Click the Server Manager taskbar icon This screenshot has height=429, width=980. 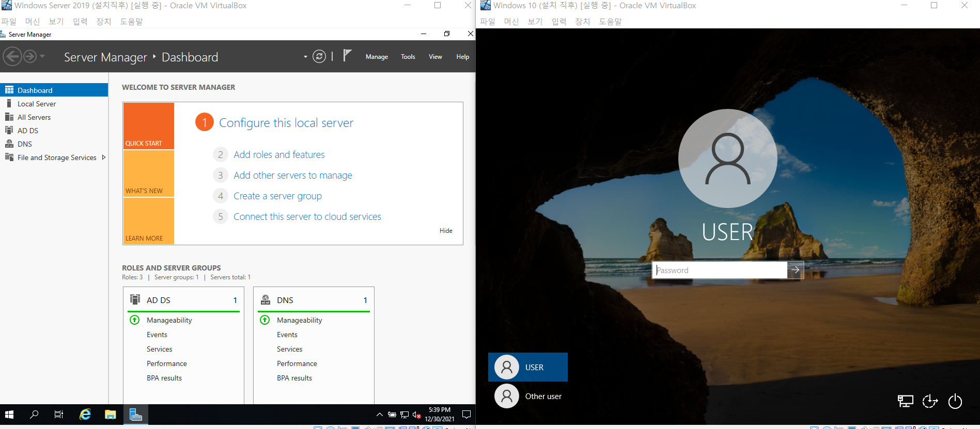(136, 415)
